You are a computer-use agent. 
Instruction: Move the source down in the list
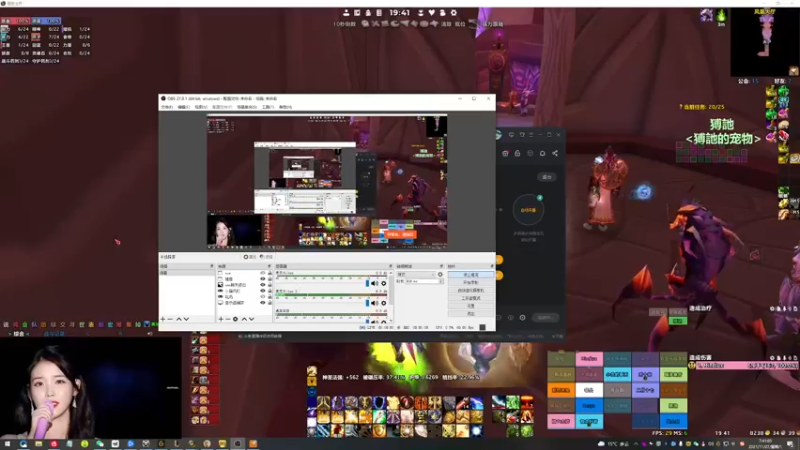pyautogui.click(x=252, y=319)
